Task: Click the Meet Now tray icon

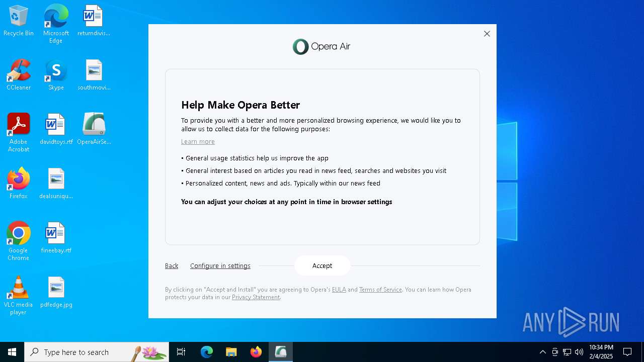Action: coord(554,352)
